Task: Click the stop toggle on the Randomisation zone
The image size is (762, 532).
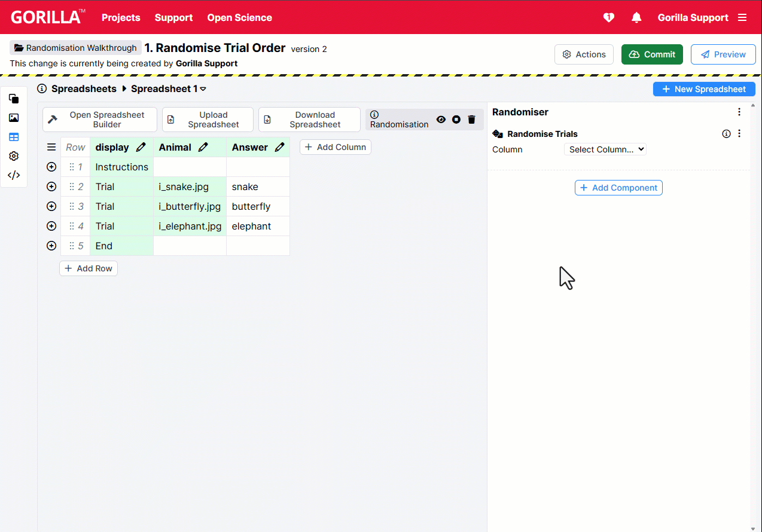Action: pos(456,120)
